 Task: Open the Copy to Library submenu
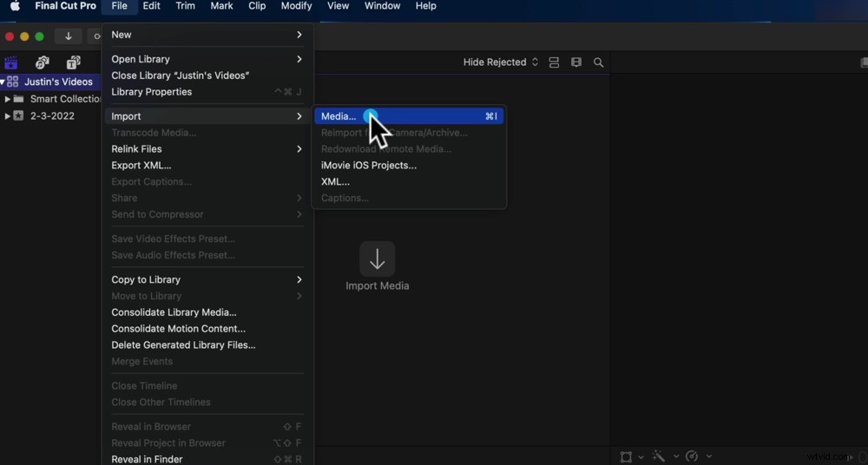click(x=207, y=279)
